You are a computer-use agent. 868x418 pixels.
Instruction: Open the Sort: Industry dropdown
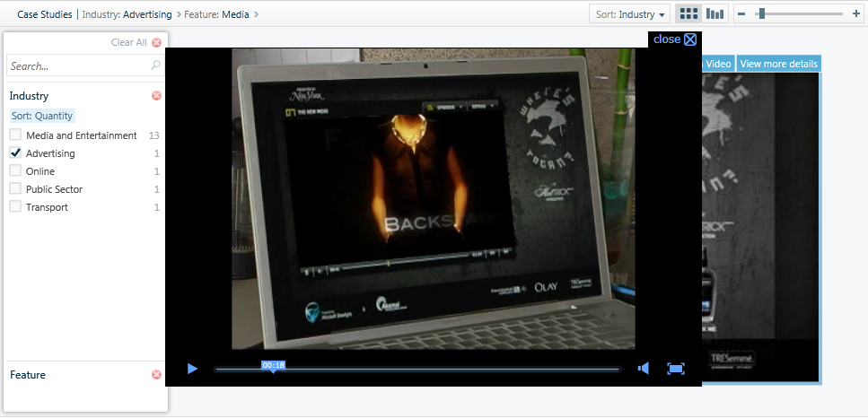(629, 14)
